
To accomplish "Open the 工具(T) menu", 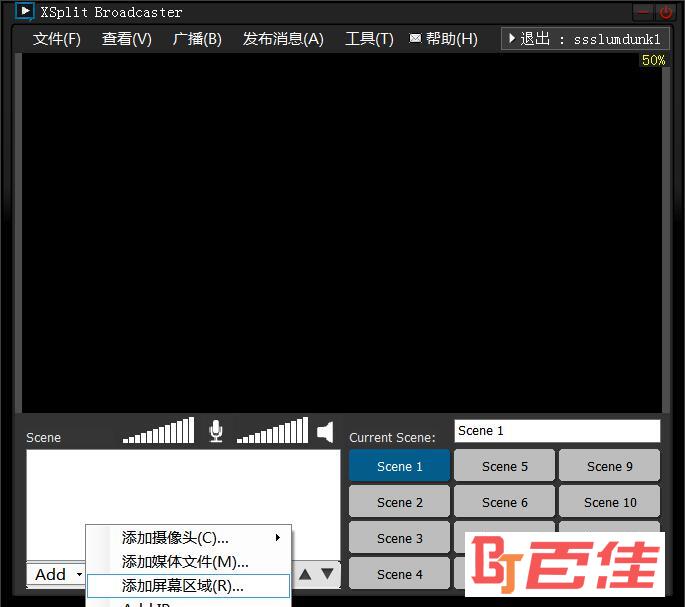I will pos(369,39).
